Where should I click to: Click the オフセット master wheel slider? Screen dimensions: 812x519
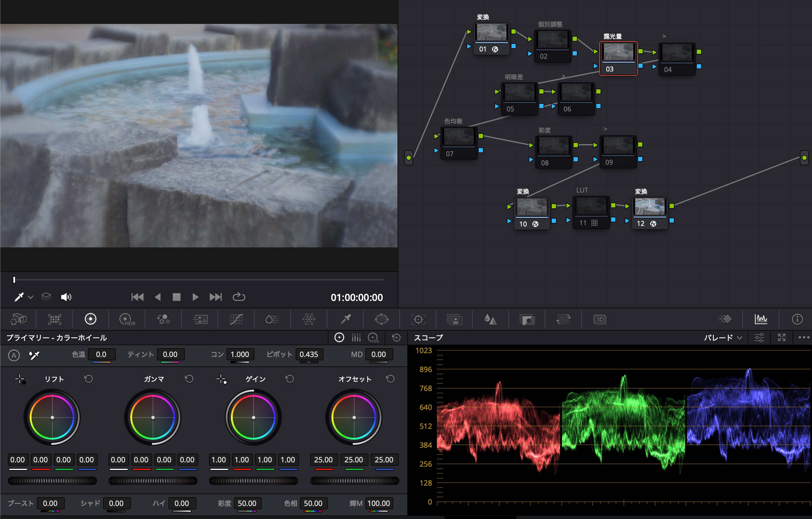point(354,481)
